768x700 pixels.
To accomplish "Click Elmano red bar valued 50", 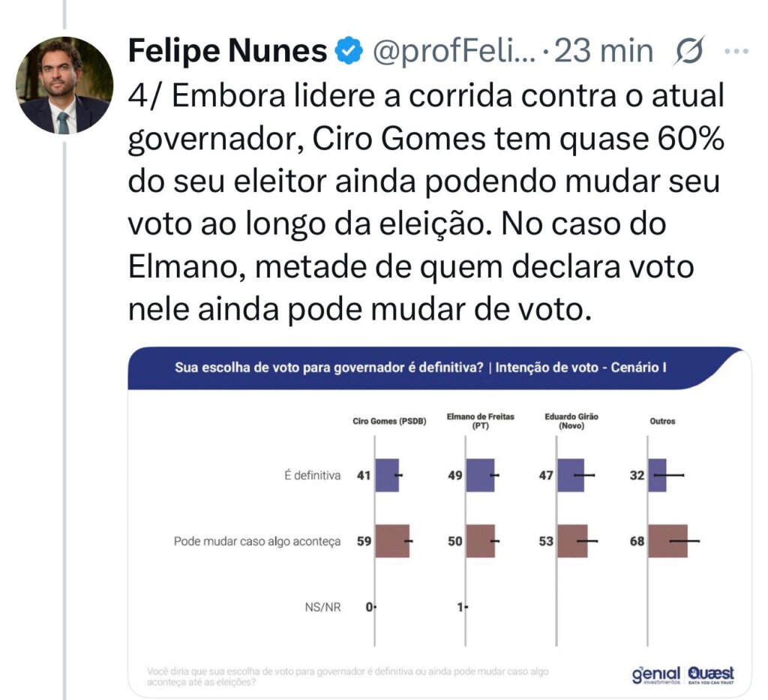I will click(480, 541).
